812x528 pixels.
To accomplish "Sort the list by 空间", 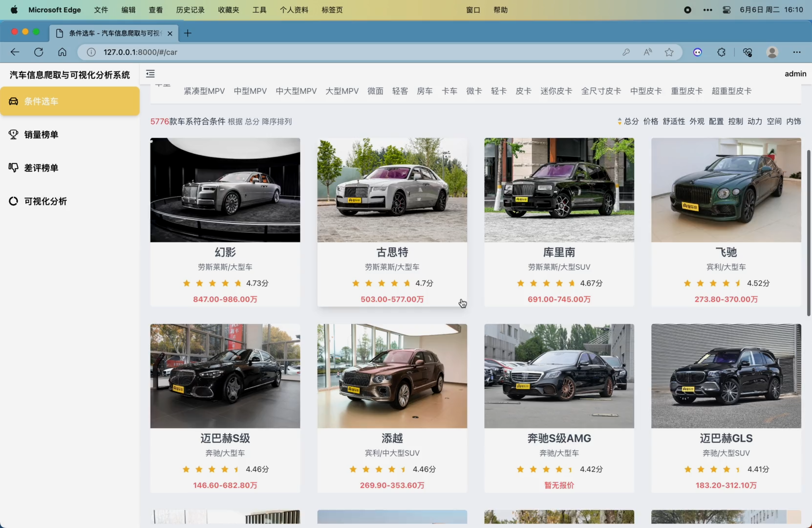I will [x=774, y=121].
